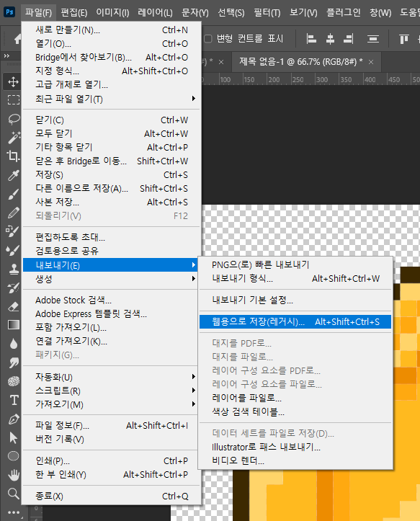
Task: Select the Smudge tool
Action: point(13,362)
